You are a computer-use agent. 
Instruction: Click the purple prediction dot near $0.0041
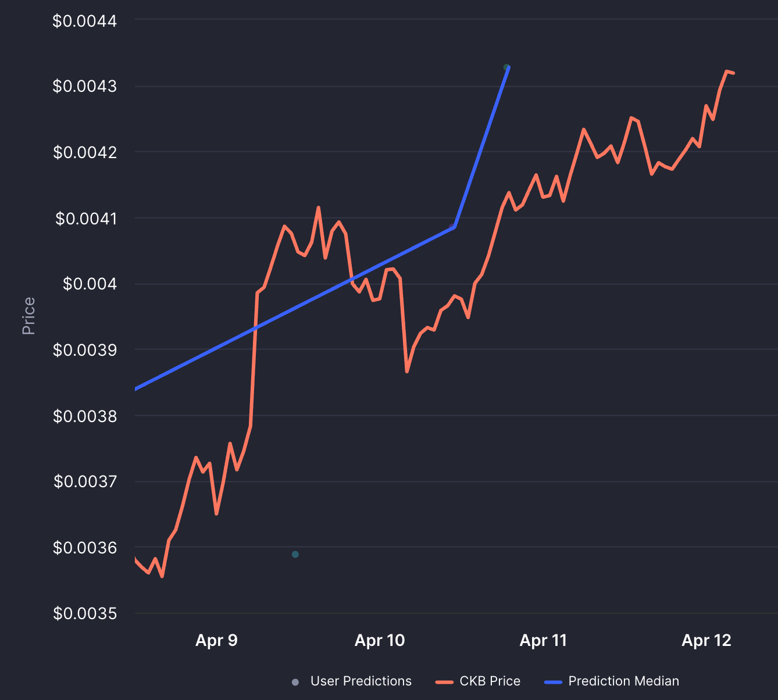tap(452, 226)
